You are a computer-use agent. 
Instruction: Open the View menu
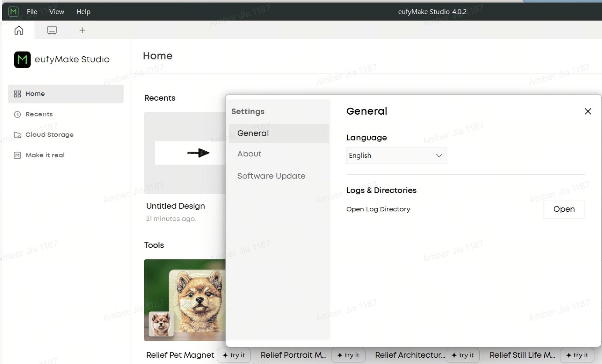57,12
